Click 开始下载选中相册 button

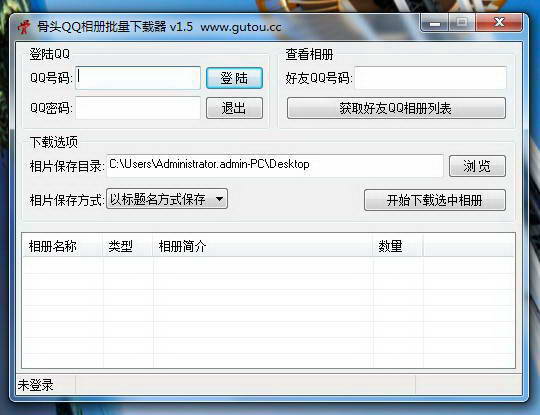click(435, 200)
